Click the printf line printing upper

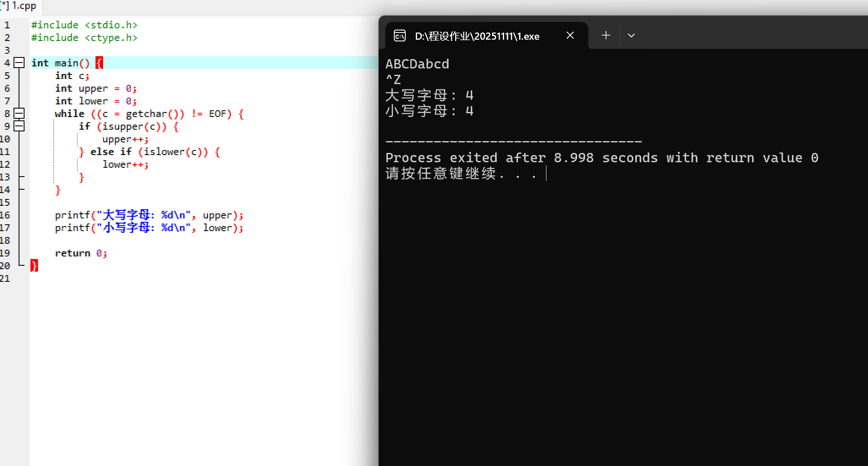148,215
